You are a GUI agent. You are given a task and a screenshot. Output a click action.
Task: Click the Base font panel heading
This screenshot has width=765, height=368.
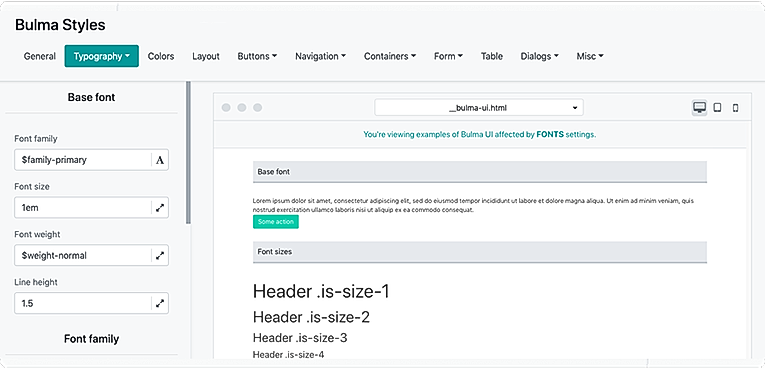(91, 97)
